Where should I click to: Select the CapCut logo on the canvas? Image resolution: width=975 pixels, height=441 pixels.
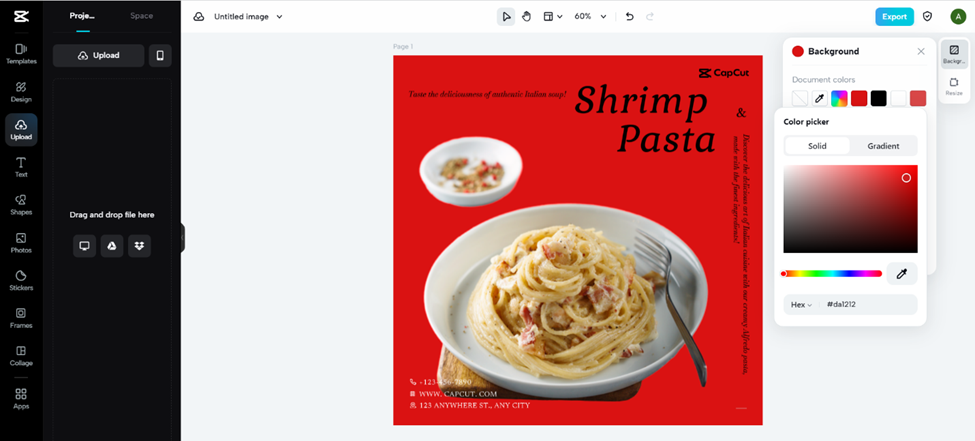coord(724,73)
